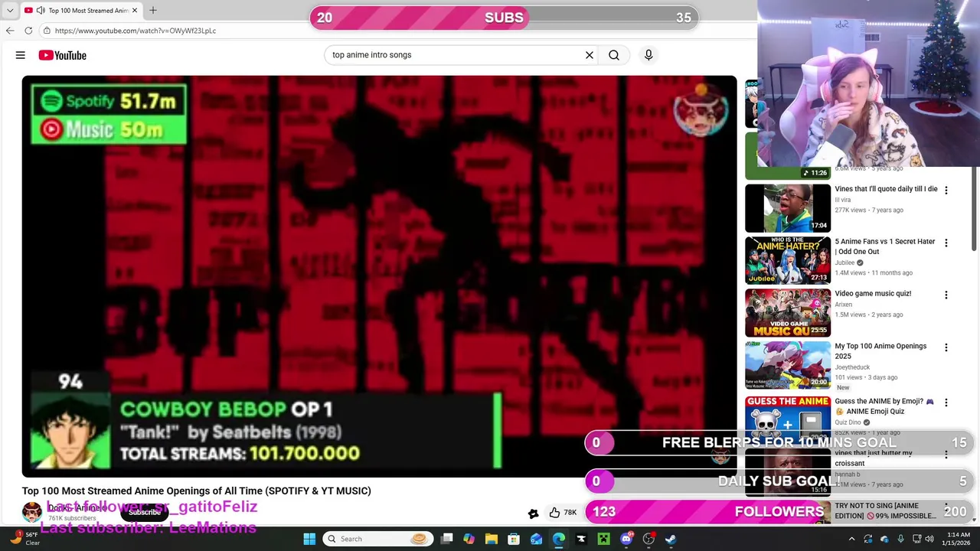Click the video title below the player

[197, 491]
